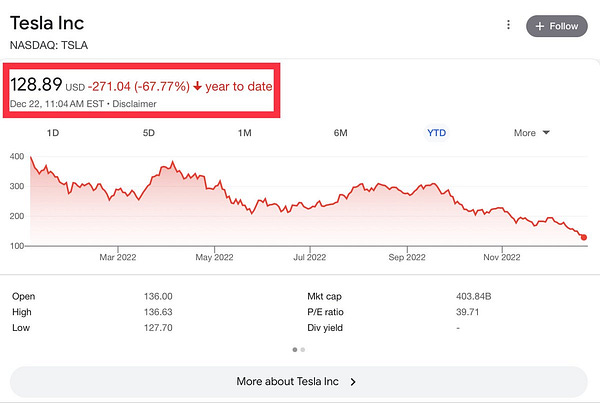The width and height of the screenshot is (600, 403).
Task: Open More about Tesla Inc
Action: point(298,382)
